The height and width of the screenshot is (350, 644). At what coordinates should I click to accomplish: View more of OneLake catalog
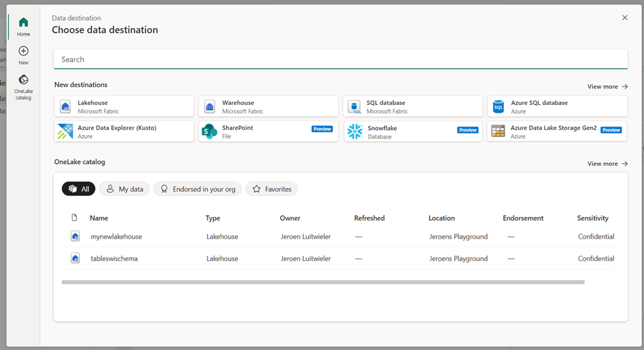point(607,164)
